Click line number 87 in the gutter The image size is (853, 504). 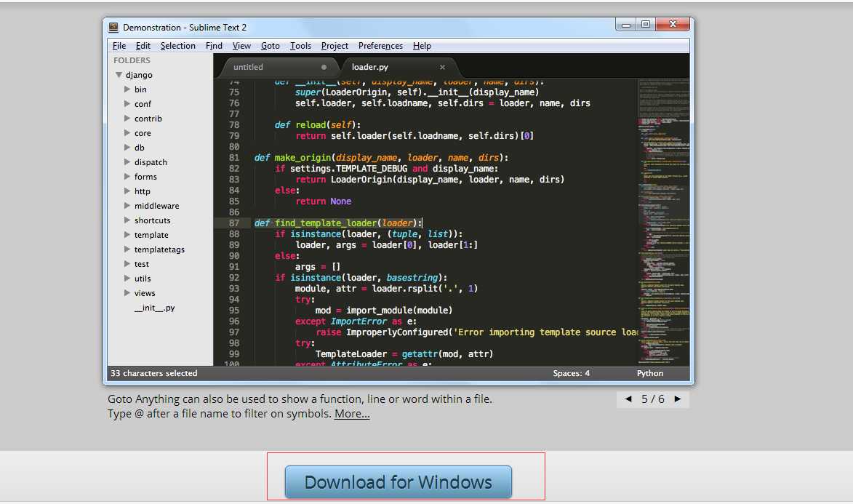point(234,223)
